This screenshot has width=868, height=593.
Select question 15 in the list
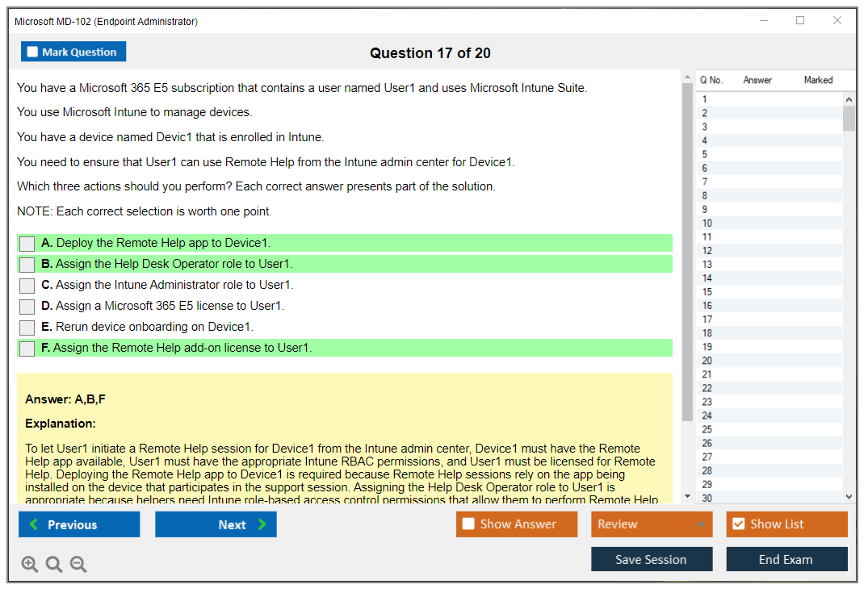[x=769, y=292]
